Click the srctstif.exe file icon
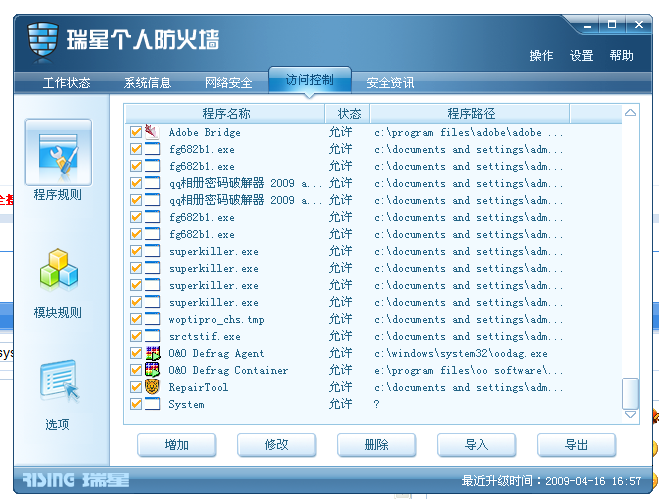 click(x=152, y=336)
